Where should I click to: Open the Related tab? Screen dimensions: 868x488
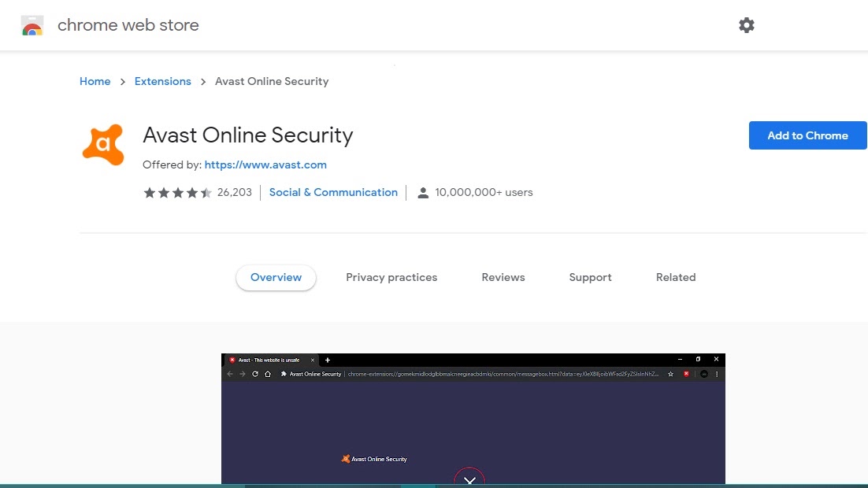tap(676, 277)
